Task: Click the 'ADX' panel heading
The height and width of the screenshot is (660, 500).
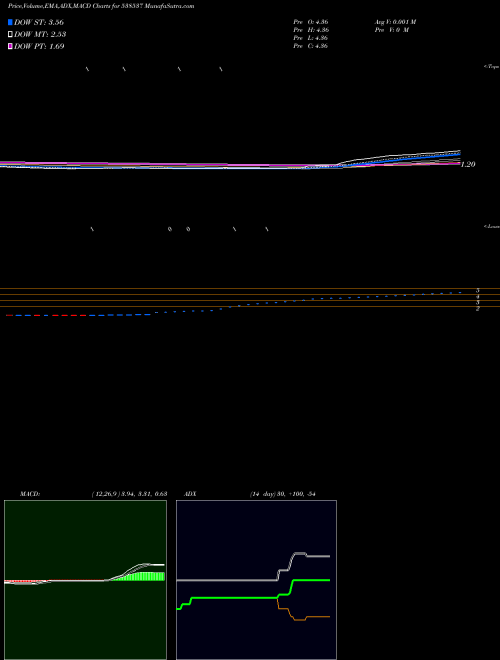Action: tap(190, 494)
